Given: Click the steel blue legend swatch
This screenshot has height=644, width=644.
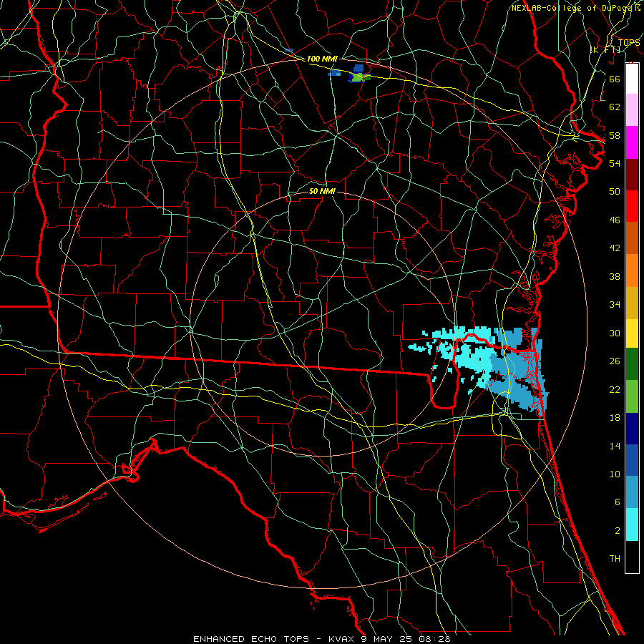Looking at the screenshot, I should coord(632,492).
